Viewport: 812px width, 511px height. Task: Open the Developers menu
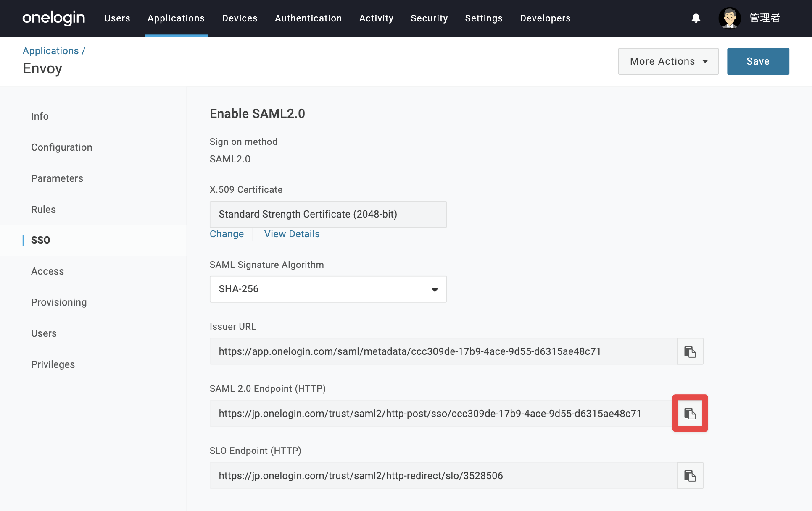(x=545, y=18)
